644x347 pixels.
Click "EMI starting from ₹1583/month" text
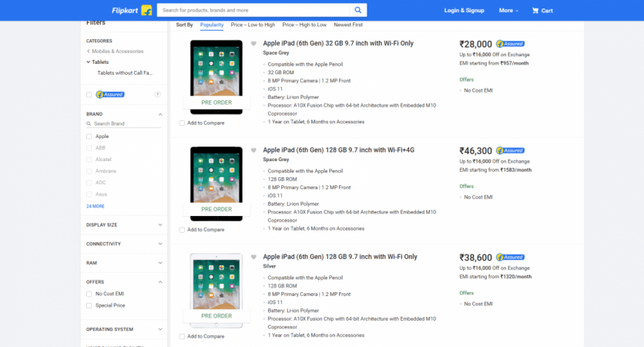495,170
